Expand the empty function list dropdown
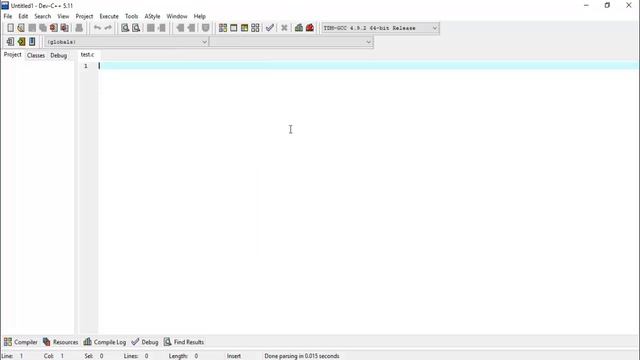 291,42
